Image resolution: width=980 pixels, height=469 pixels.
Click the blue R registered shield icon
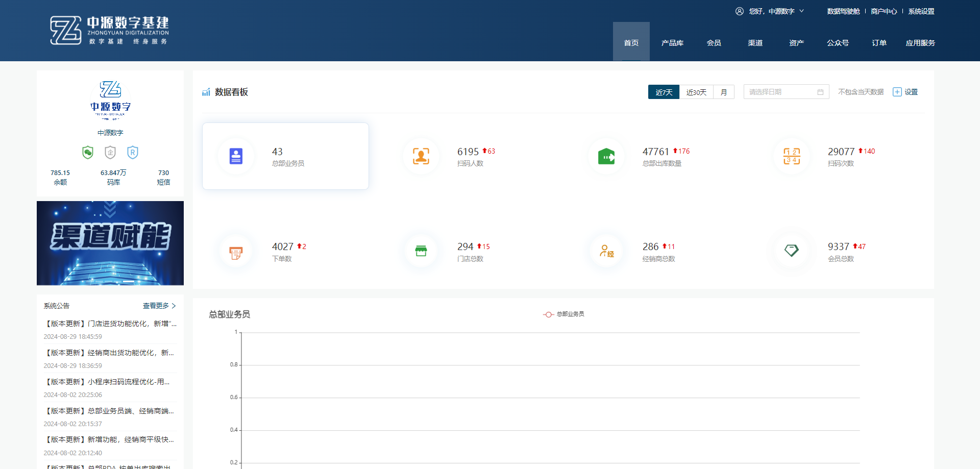tap(133, 152)
